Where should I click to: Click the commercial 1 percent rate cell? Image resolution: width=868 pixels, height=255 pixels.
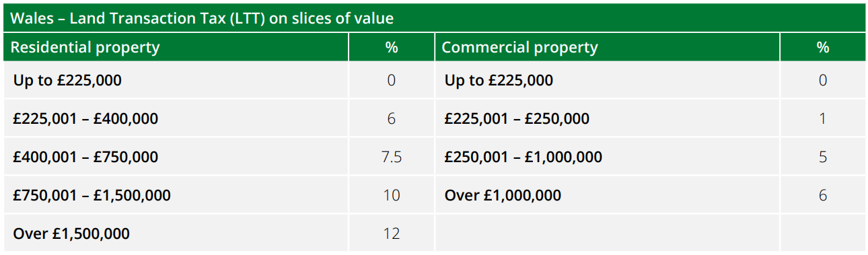click(x=823, y=119)
